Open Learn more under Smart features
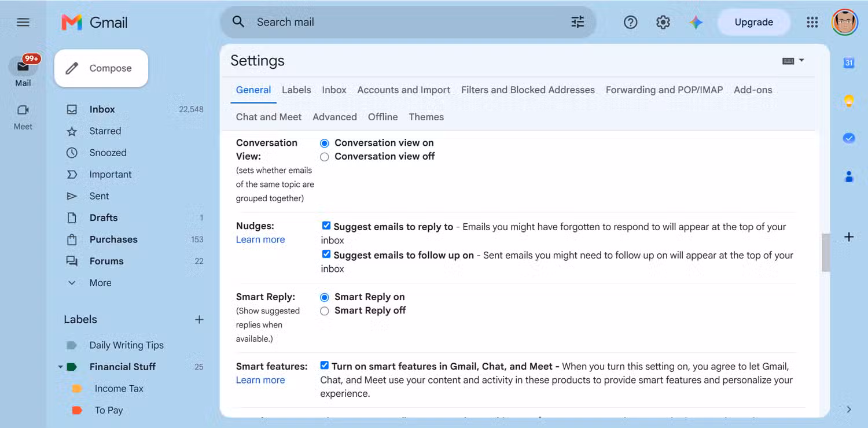868x428 pixels. [x=260, y=380]
